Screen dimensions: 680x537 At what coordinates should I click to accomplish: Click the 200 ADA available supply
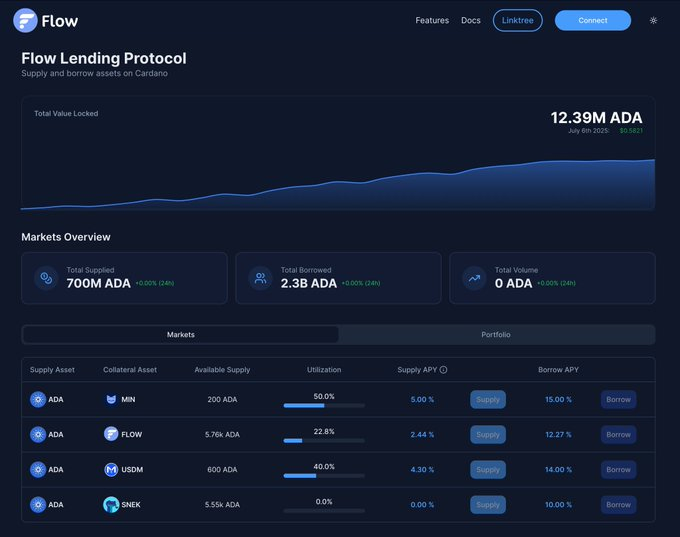point(222,399)
